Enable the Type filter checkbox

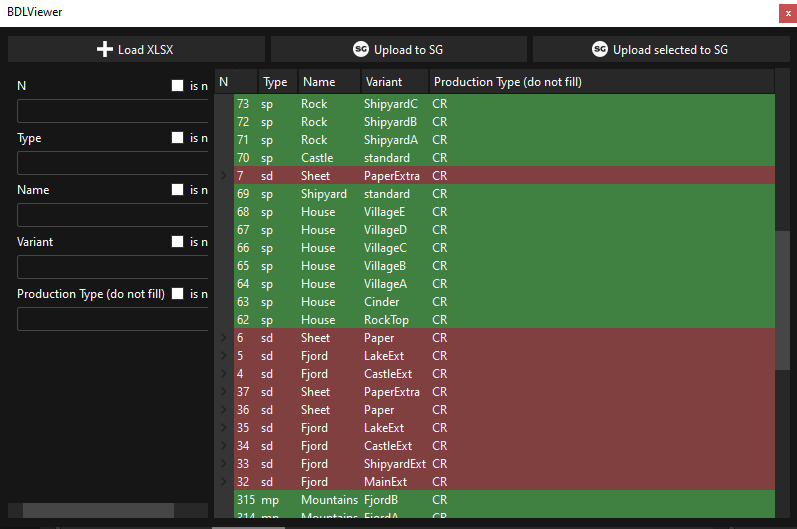point(177,138)
